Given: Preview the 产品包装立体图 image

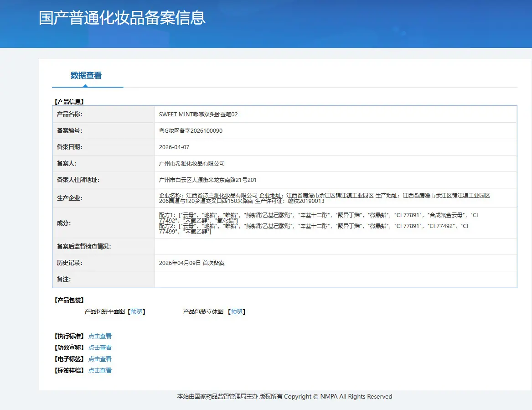Looking at the screenshot, I should click(237, 311).
